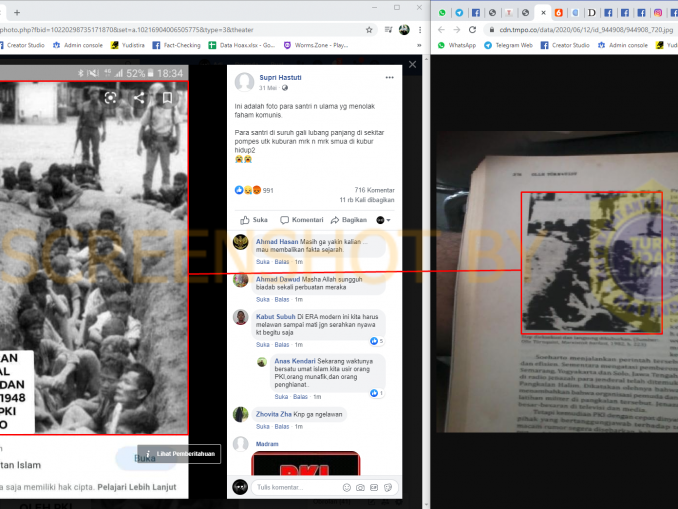Viewport: 678px width, 509px height.
Task: Expand hidden bookmarks with the double chevron
Action: tap(419, 45)
